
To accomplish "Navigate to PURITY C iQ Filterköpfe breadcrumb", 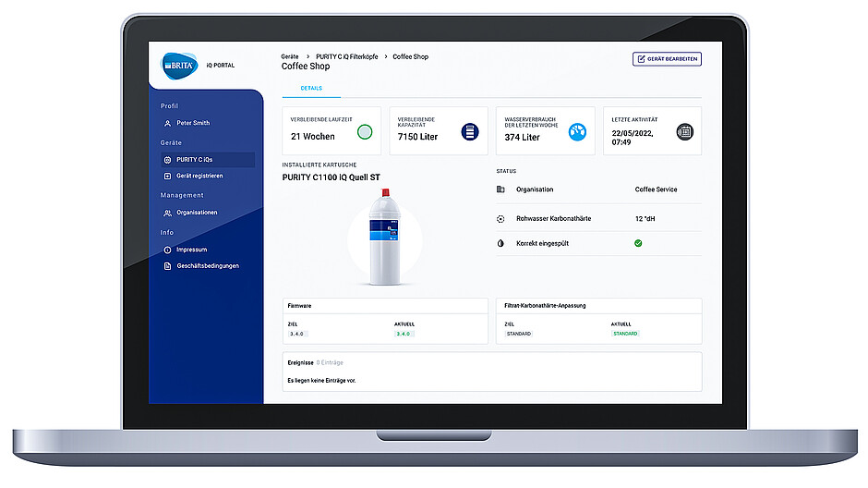I will point(346,56).
